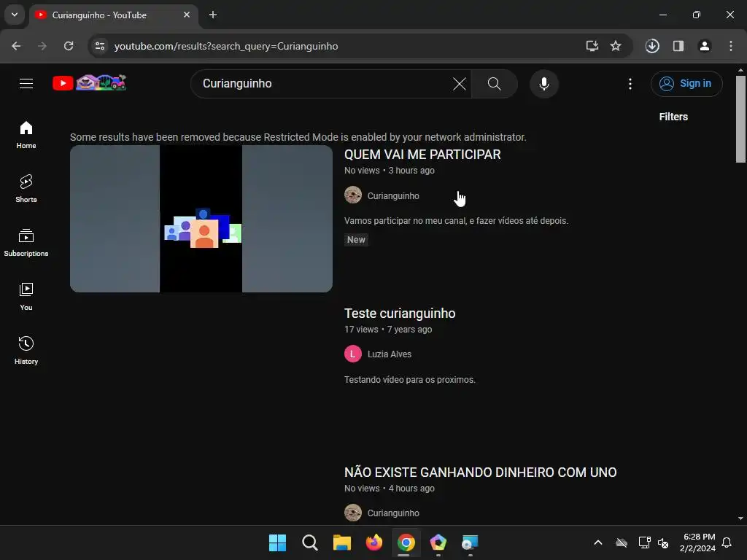The width and height of the screenshot is (747, 560).
Task: Open the Chrome profile icon
Action: [704, 46]
